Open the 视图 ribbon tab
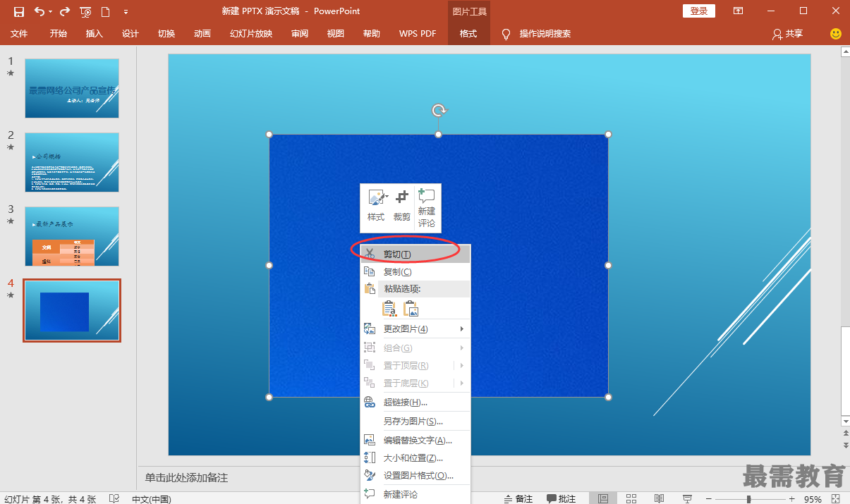The height and width of the screenshot is (504, 850). point(336,34)
